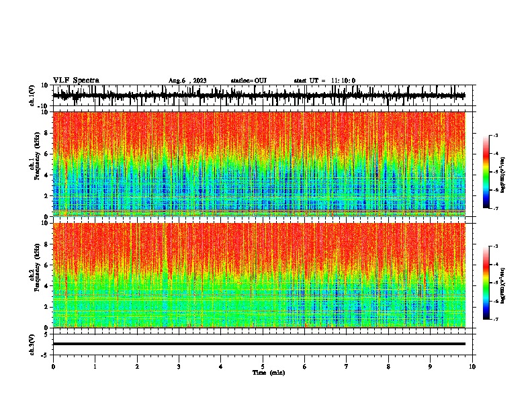Click the 'station=OUI' header label

pyautogui.click(x=249, y=81)
